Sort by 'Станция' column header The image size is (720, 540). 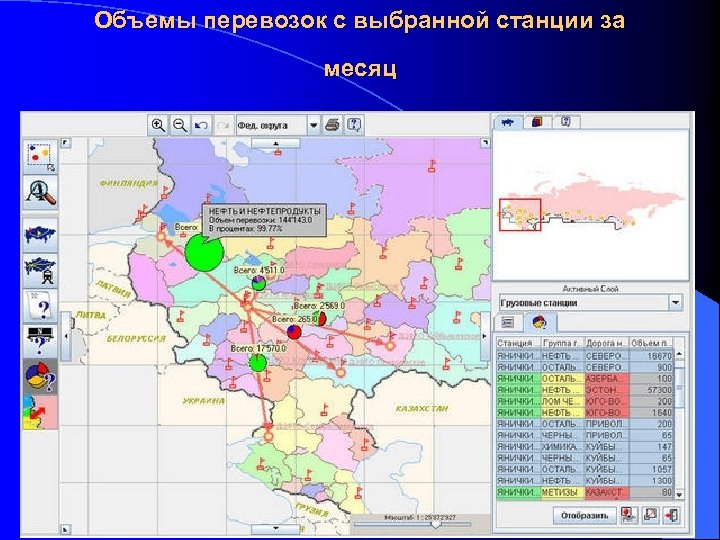point(518,343)
